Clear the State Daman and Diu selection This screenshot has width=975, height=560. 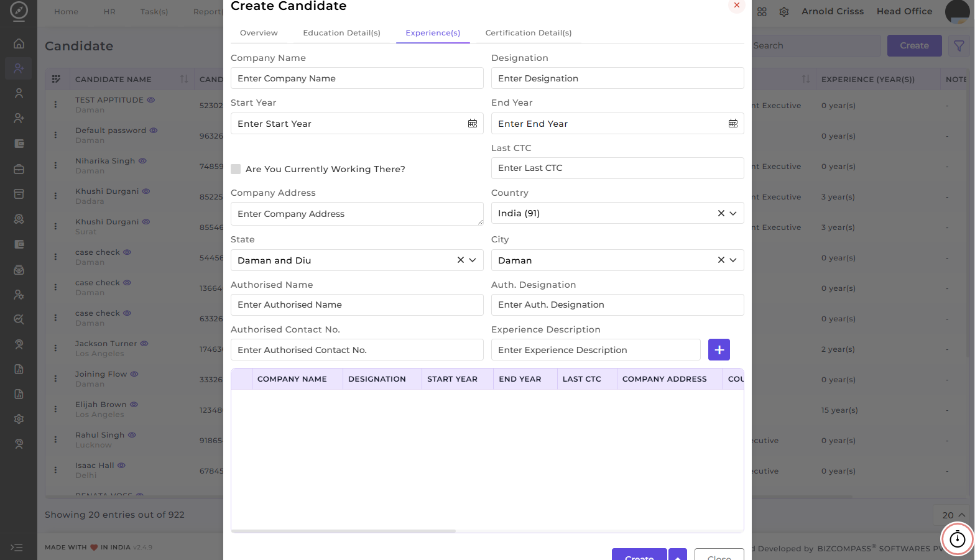point(461,260)
